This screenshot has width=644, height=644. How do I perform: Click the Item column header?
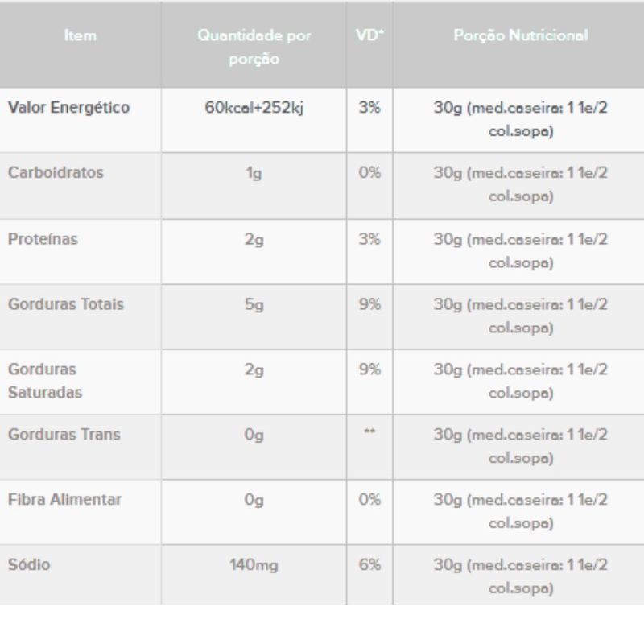coord(81,35)
